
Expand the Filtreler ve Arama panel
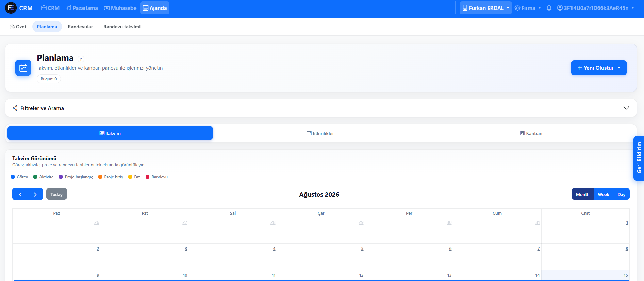[321, 108]
